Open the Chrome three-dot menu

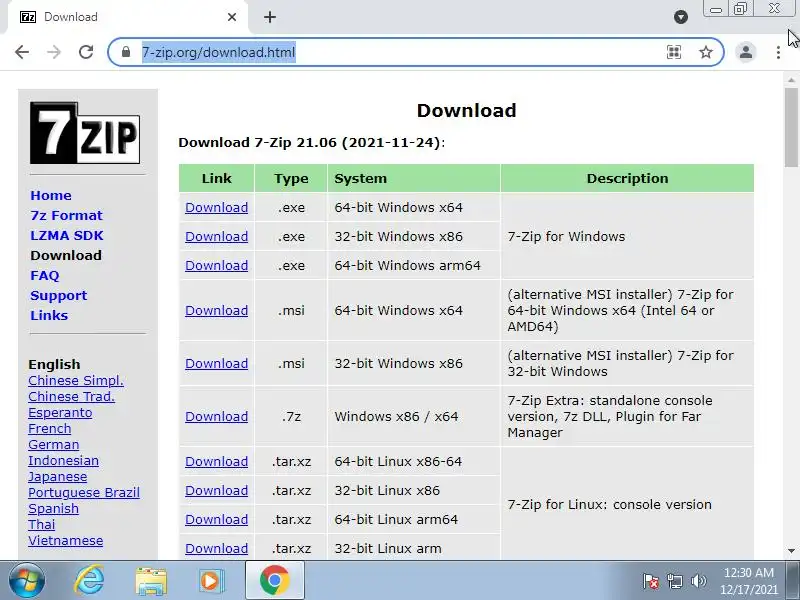778,52
